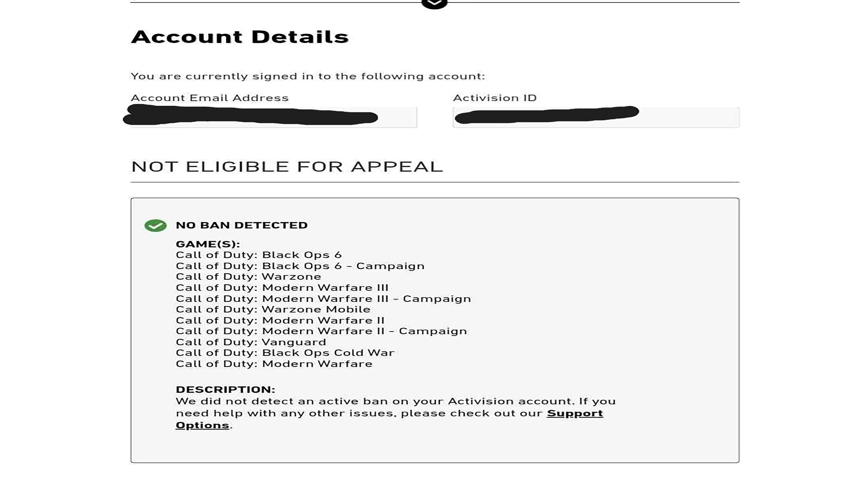The width and height of the screenshot is (868, 487).
Task: Focus the Activision ID field
Action: pyautogui.click(x=596, y=117)
